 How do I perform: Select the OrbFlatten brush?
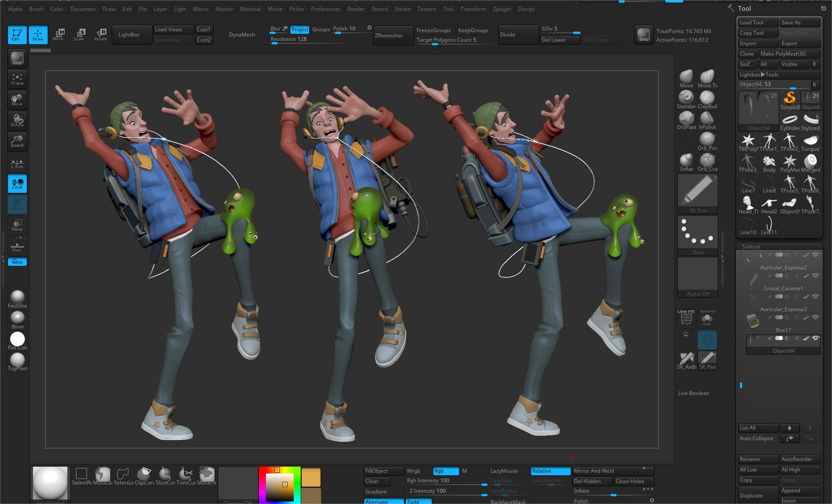[686, 120]
